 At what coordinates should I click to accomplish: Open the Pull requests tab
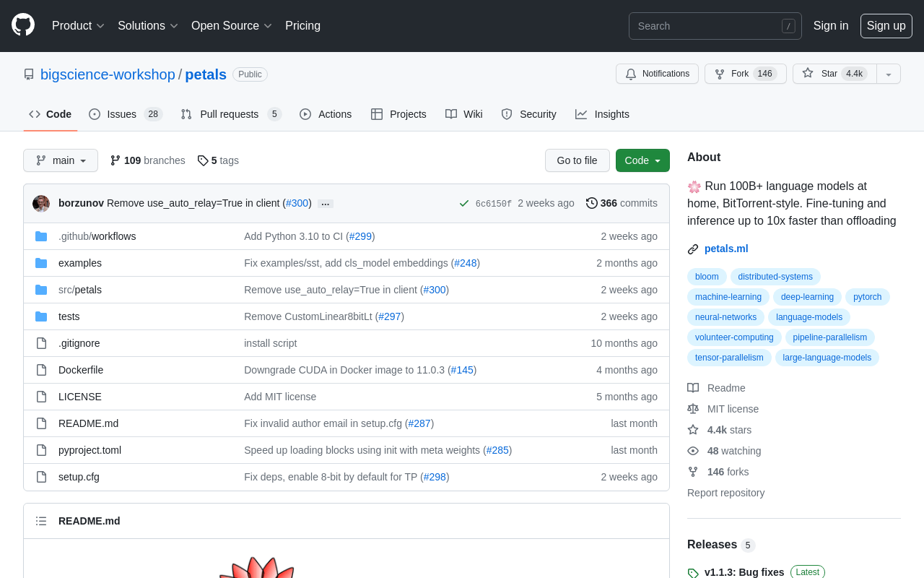click(x=231, y=114)
